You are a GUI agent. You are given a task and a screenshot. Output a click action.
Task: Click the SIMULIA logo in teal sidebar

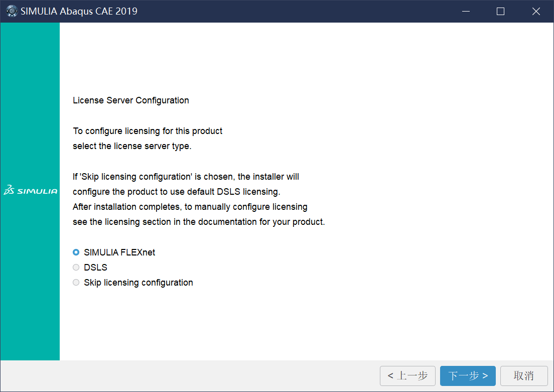tap(30, 191)
